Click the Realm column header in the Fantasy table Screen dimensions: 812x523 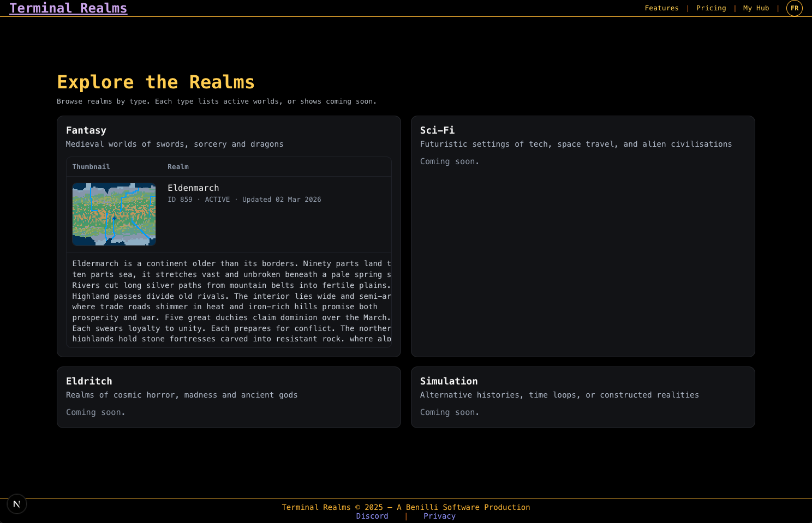(x=178, y=166)
